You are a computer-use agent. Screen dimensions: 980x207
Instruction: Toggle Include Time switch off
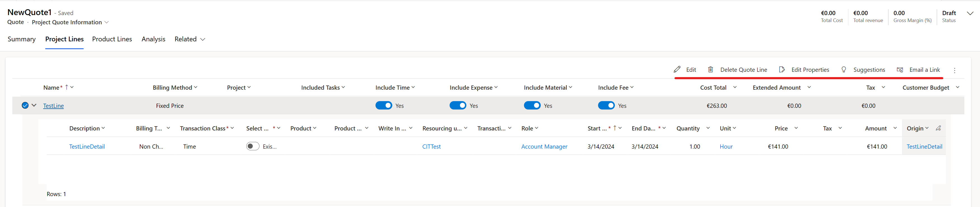(384, 106)
